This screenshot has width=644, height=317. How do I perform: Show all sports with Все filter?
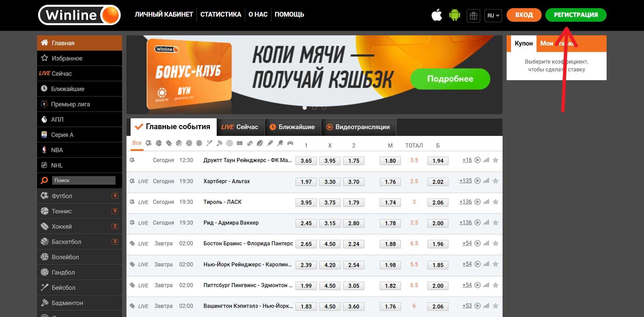(x=137, y=143)
